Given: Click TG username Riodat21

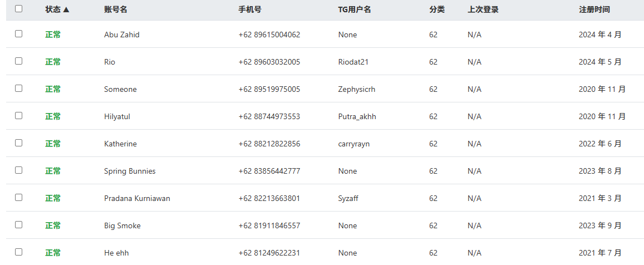Looking at the screenshot, I should point(353,62).
